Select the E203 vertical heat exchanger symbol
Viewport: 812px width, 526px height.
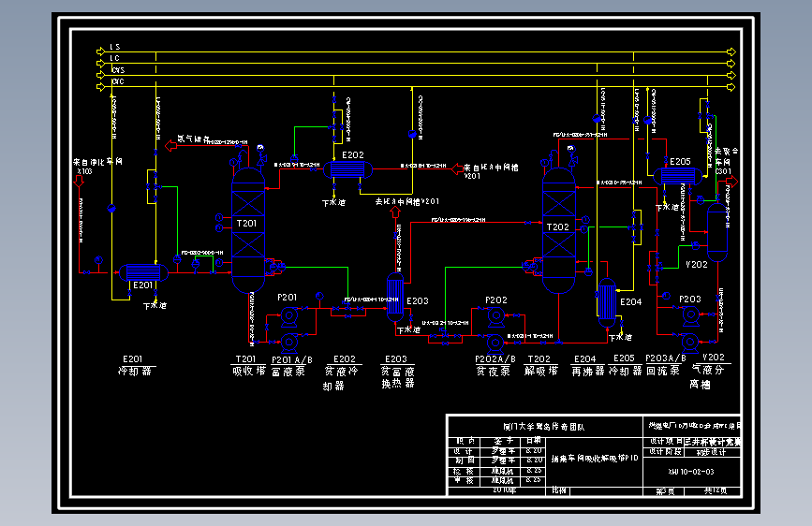[x=395, y=298]
